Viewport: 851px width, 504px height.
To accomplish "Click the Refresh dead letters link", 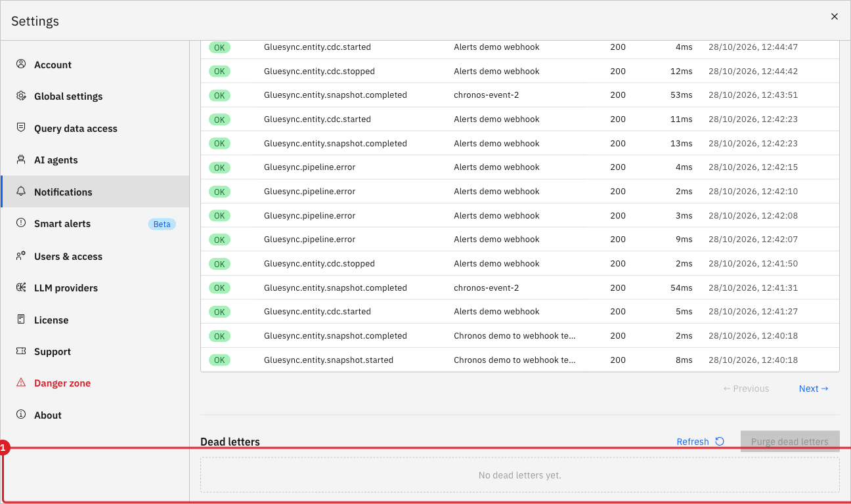I will (693, 442).
